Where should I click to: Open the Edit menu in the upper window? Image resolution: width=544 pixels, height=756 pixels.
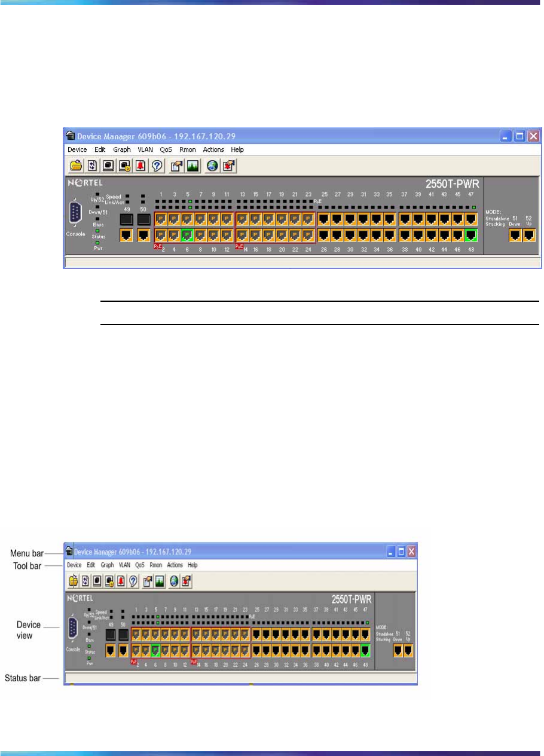[x=100, y=149]
